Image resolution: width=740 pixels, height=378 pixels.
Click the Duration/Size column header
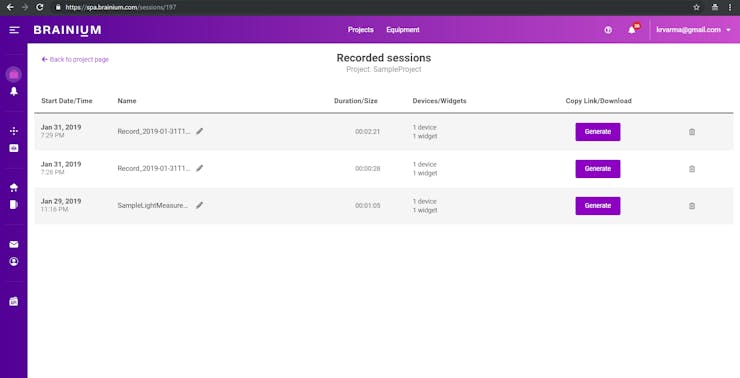[x=356, y=101]
